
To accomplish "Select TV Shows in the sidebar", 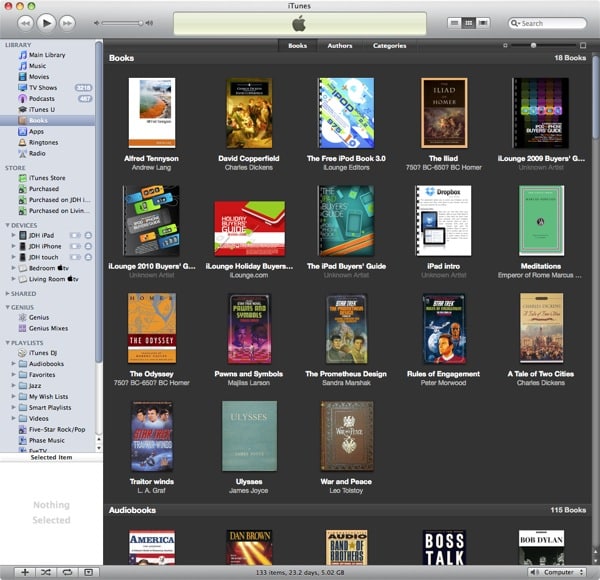I will point(43,88).
